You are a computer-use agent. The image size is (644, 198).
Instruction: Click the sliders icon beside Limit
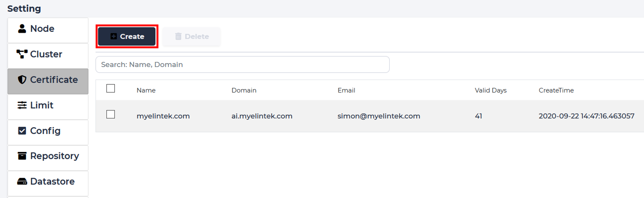(22, 105)
